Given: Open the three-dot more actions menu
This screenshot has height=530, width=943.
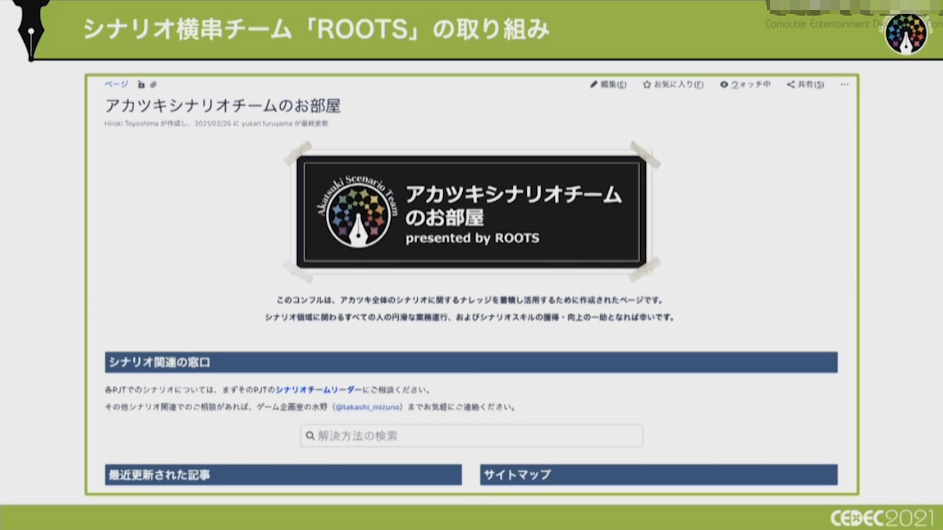Looking at the screenshot, I should [844, 85].
